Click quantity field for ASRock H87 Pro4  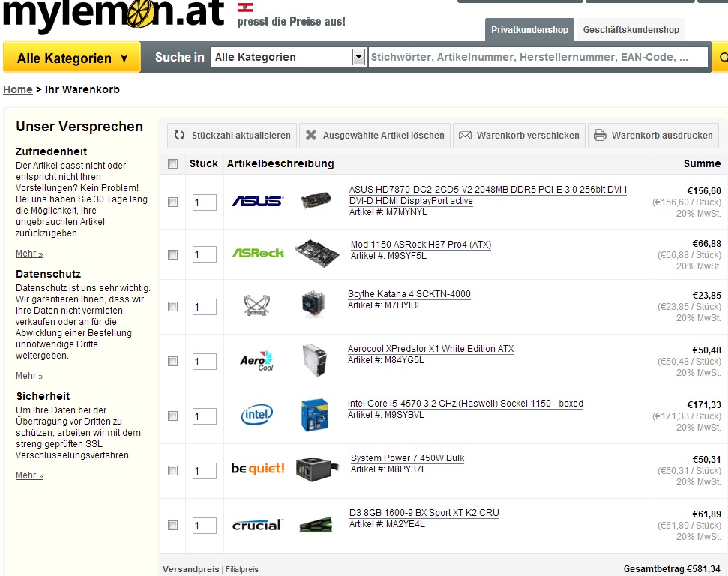tap(204, 254)
